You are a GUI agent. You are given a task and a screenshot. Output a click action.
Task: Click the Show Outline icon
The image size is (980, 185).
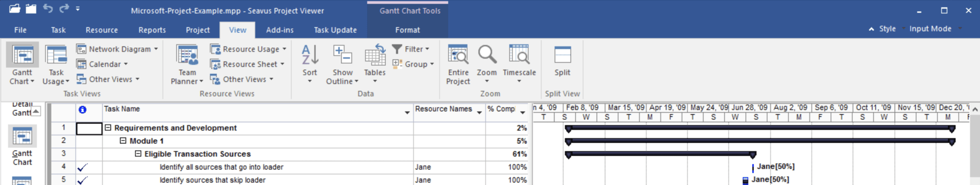coord(342,55)
